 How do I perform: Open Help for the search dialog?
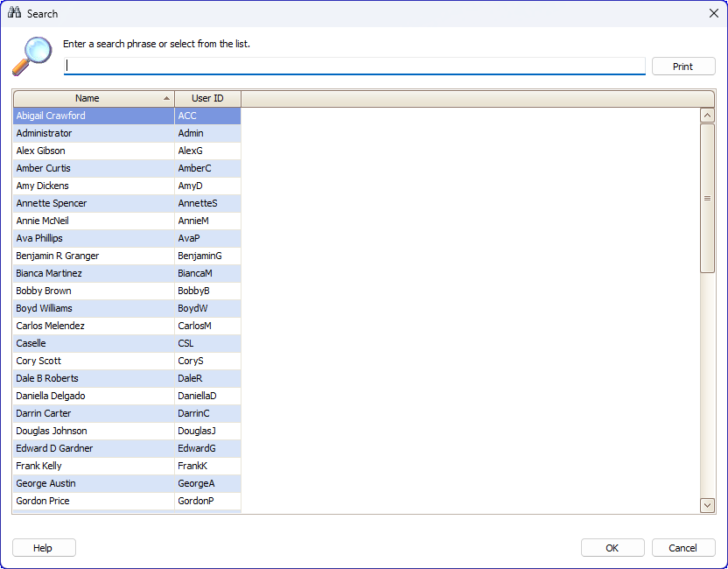point(44,548)
